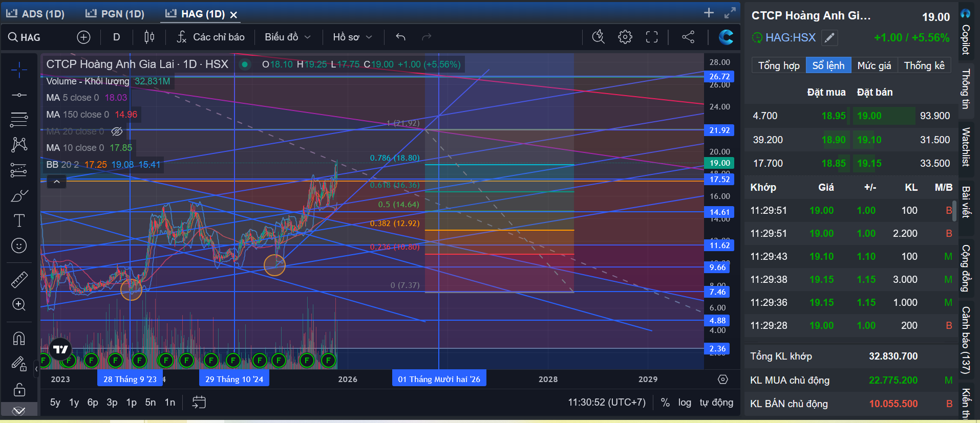Toggle percent scale on price axis
980x423 pixels.
click(x=665, y=403)
